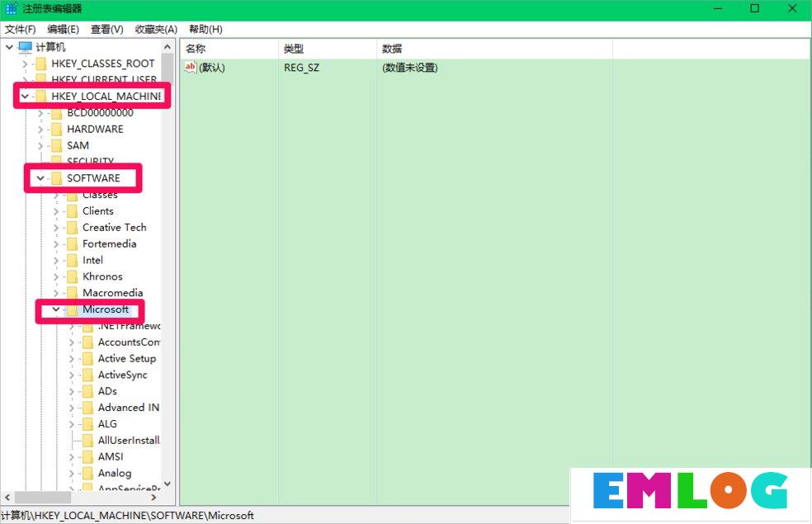Expand the ADs key arrow
This screenshot has height=524, width=812.
[72, 391]
